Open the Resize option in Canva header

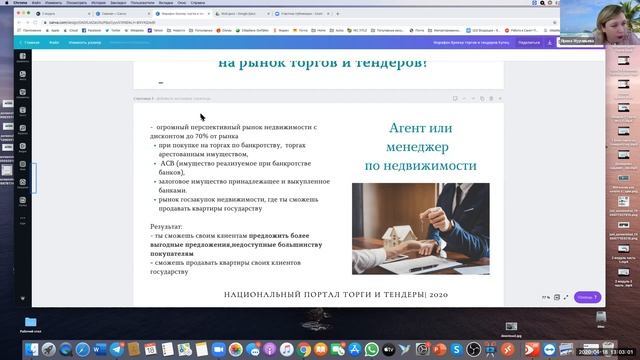tap(84, 42)
